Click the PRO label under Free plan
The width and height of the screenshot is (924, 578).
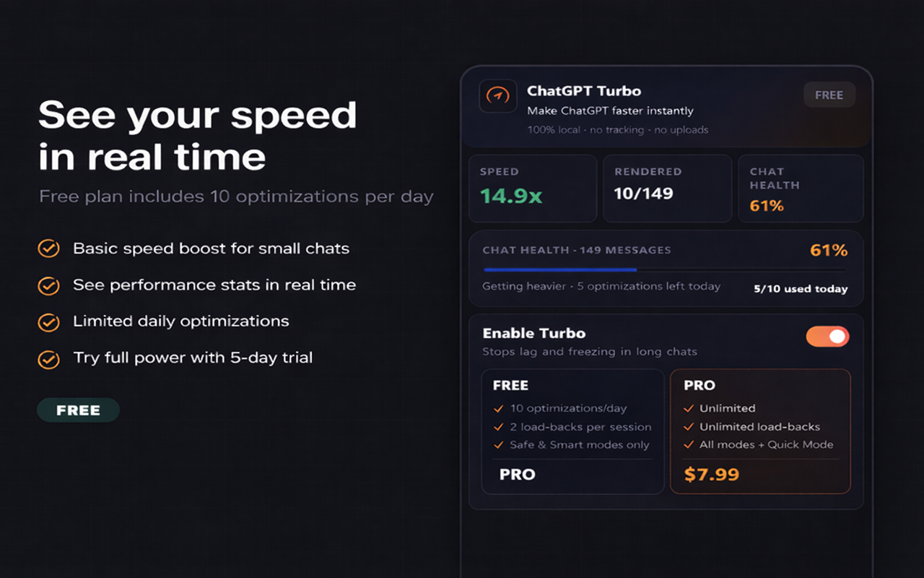518,475
